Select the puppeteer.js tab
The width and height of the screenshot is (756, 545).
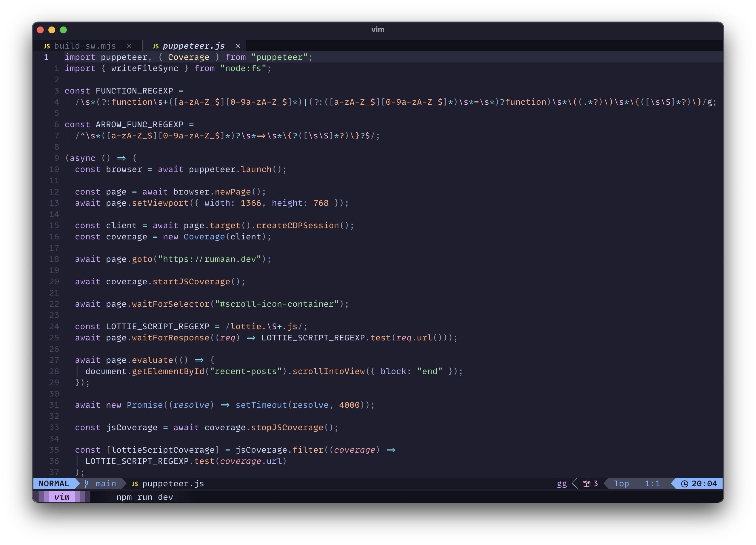(193, 46)
